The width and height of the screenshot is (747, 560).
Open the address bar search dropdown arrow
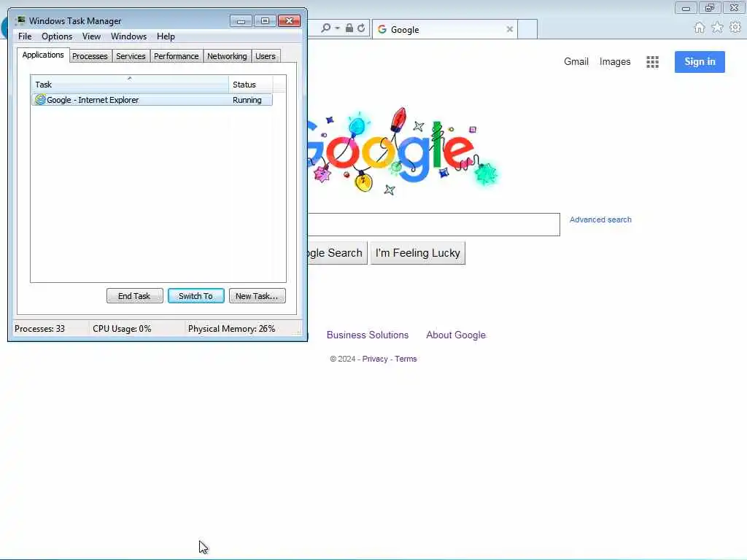tap(337, 28)
